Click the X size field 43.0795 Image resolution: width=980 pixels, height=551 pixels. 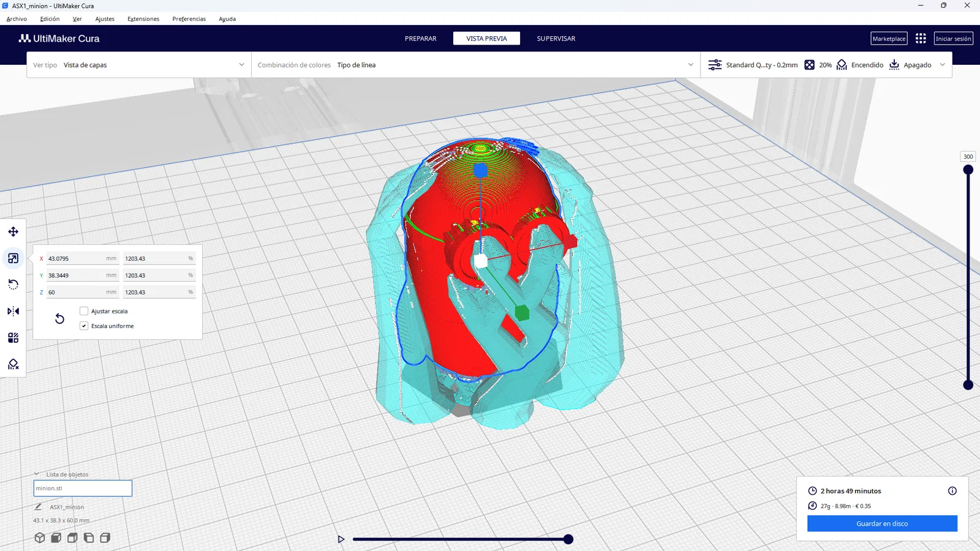pyautogui.click(x=82, y=258)
